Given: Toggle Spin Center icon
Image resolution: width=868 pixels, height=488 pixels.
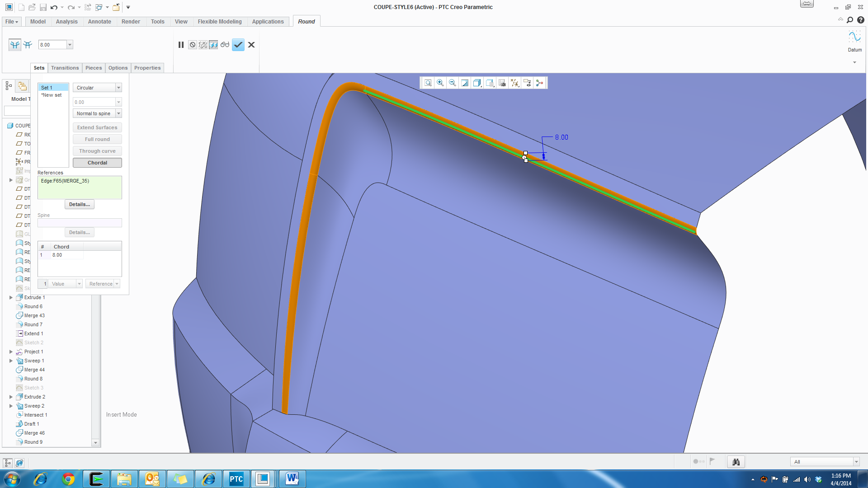Looking at the screenshot, I should (539, 83).
